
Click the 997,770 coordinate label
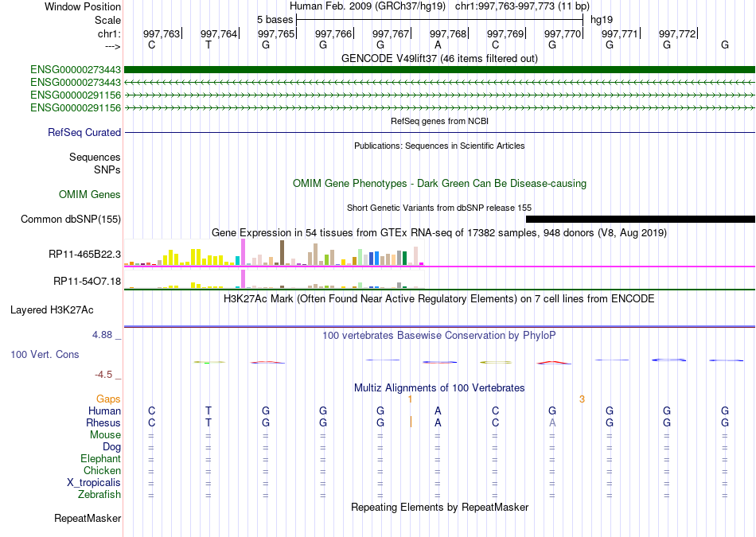tap(563, 33)
